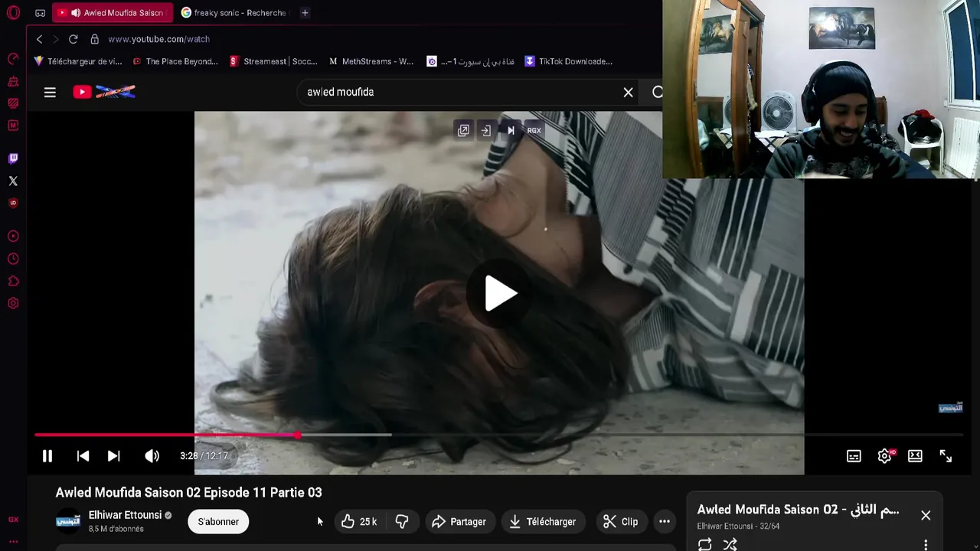Click the overlay sidebar-arrow icon on video
Image resolution: width=980 pixels, height=551 pixels.
pyautogui.click(x=486, y=130)
